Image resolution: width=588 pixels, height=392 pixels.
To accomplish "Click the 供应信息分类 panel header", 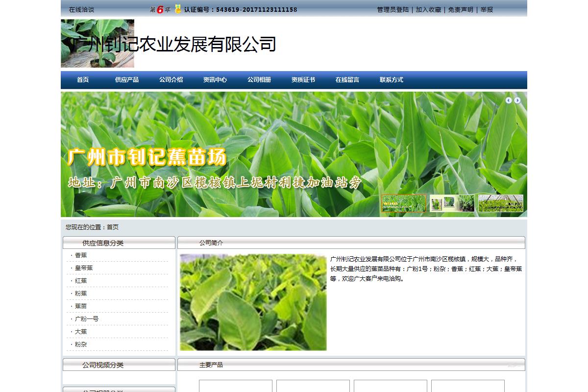I will pos(119,243).
